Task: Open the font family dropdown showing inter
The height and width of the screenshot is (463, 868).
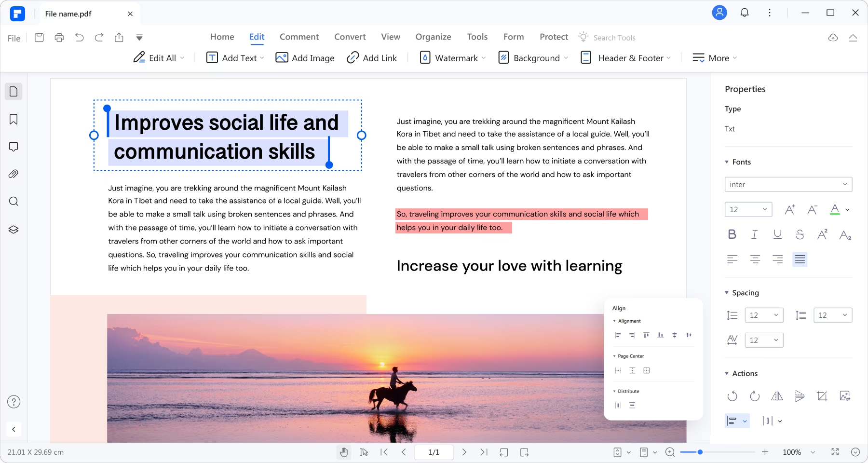Action: [788, 184]
